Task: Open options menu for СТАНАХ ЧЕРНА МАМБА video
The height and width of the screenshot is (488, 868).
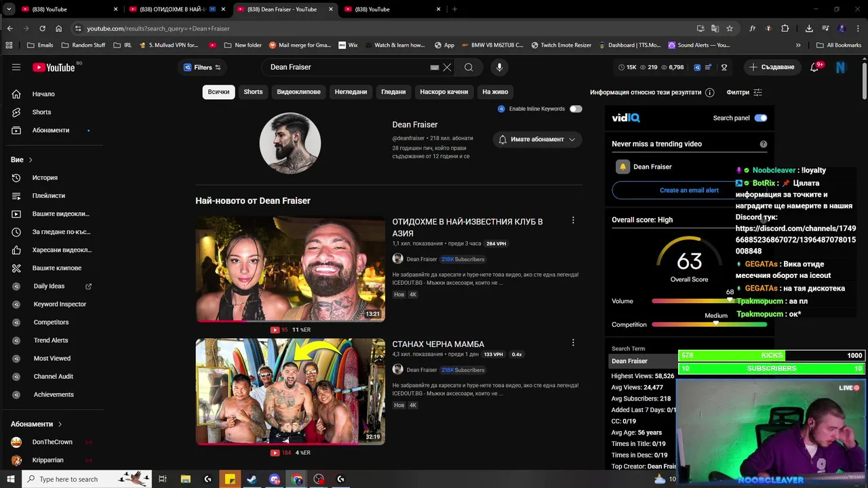Action: 573,343
